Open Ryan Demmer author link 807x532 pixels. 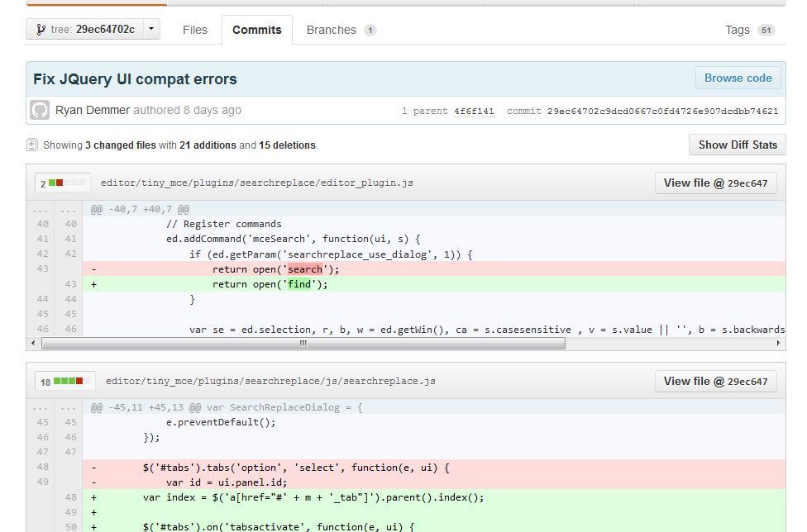tap(93, 110)
